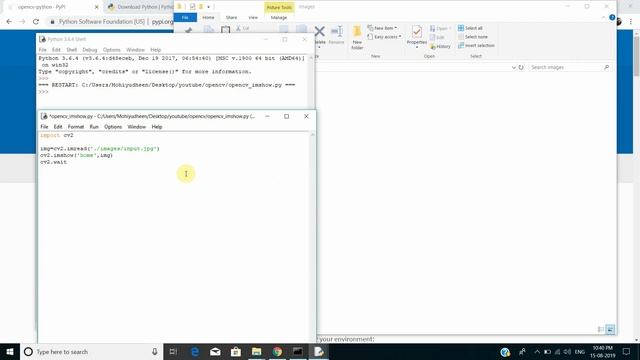This screenshot has height=360, width=640.
Task: Click Select none in File Explorer ribbon
Action: (x=472, y=37)
